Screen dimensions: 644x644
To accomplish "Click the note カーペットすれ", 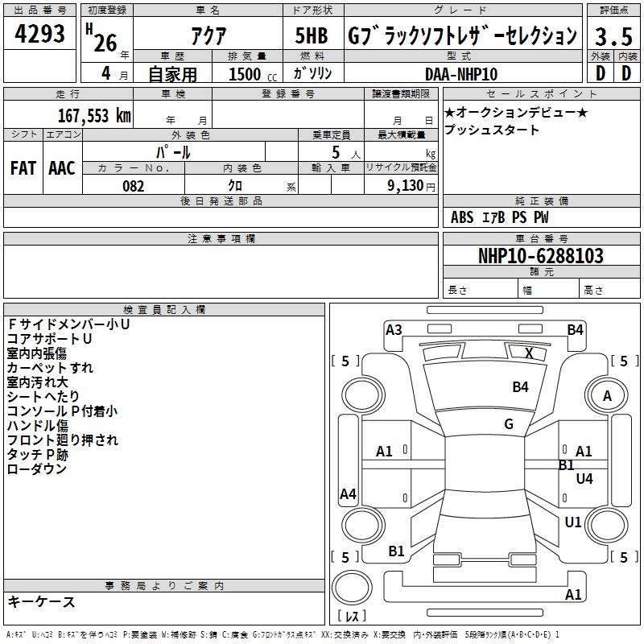I will click(x=50, y=368).
